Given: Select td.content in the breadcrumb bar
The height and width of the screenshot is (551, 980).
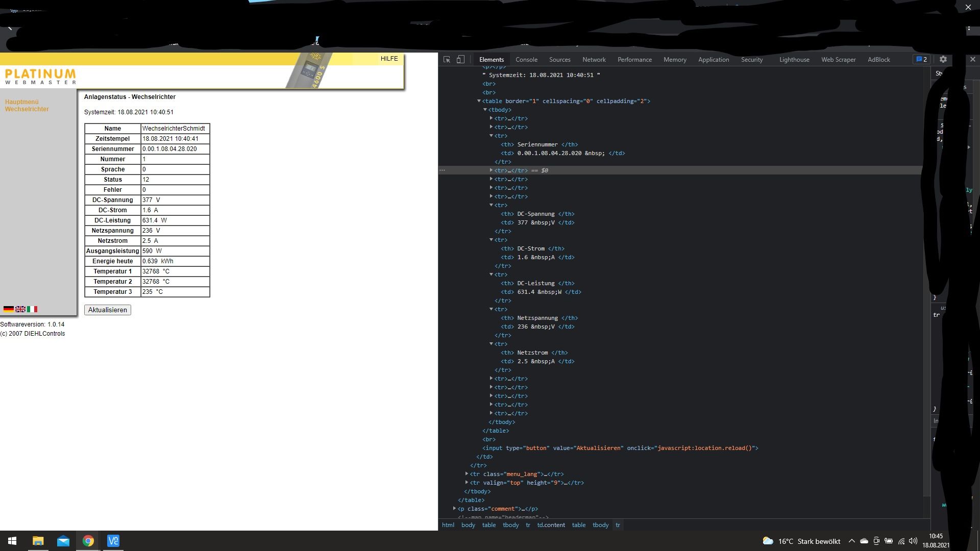Looking at the screenshot, I should 551,525.
